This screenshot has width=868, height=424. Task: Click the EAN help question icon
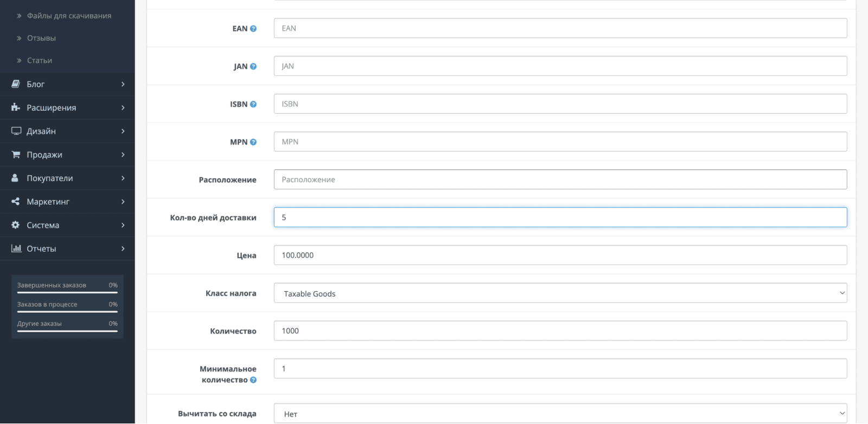pyautogui.click(x=253, y=29)
